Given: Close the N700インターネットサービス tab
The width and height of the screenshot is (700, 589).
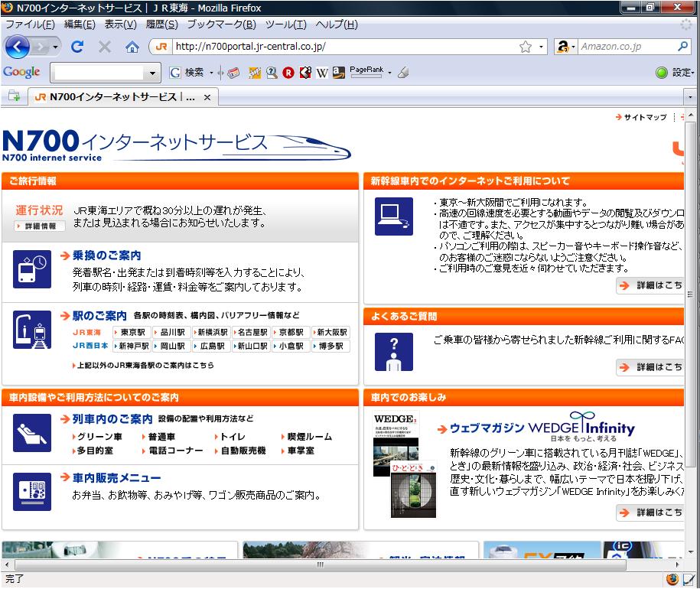Looking at the screenshot, I should click(x=207, y=97).
